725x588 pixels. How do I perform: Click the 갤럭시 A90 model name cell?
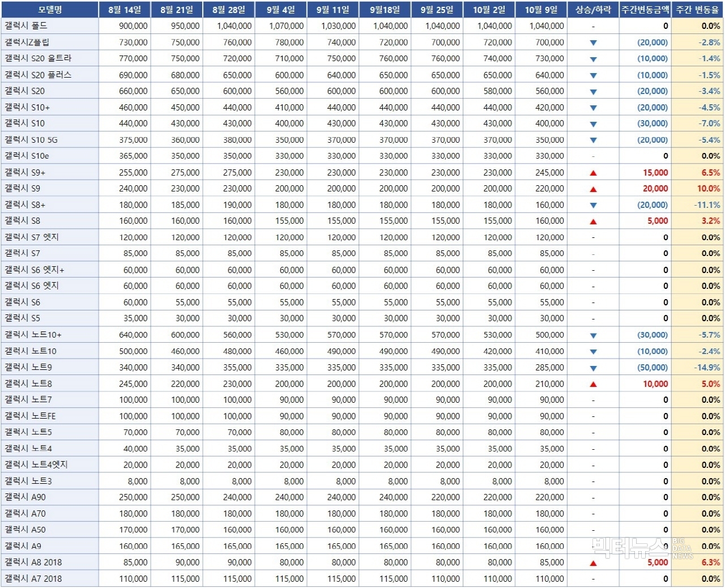50,497
